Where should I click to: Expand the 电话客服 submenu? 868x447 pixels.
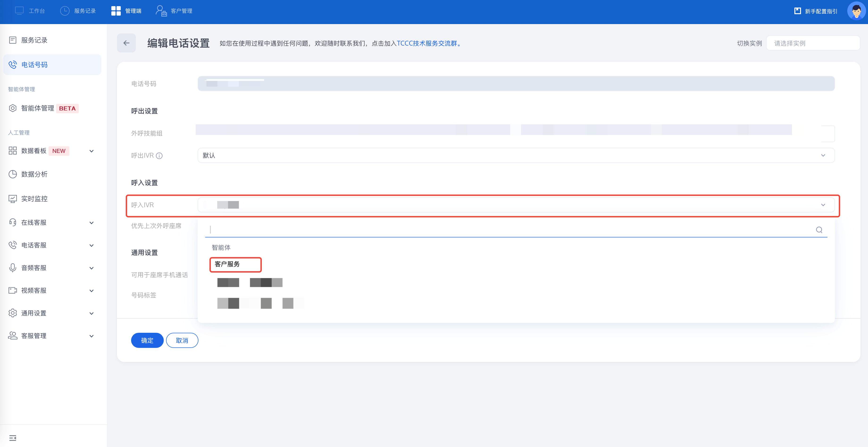[91, 245]
